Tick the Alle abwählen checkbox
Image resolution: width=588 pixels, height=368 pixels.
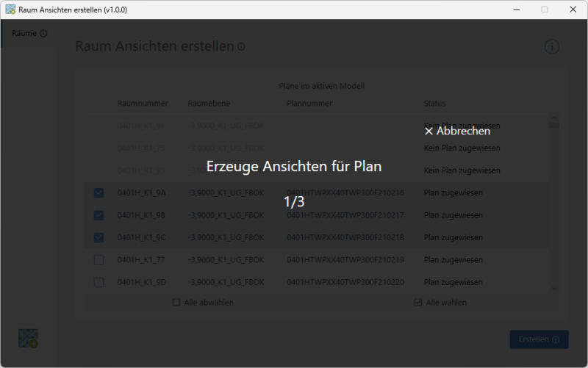pyautogui.click(x=176, y=303)
